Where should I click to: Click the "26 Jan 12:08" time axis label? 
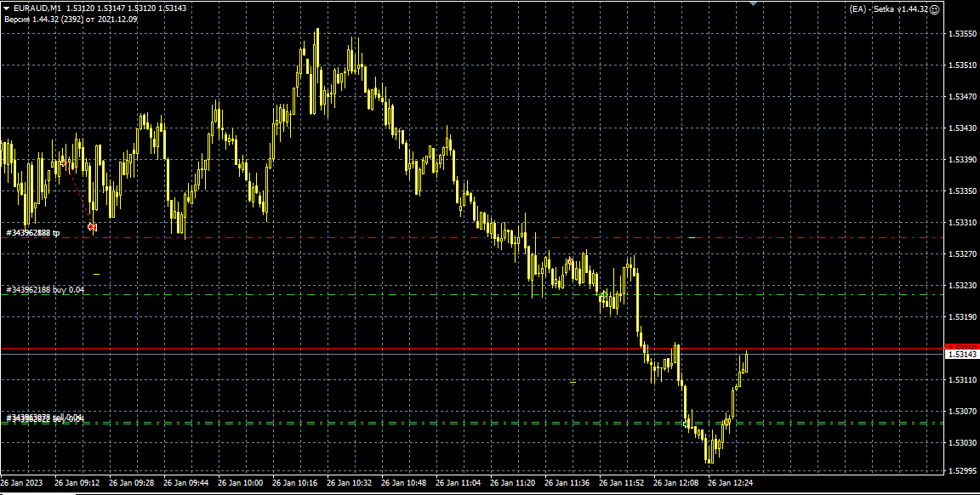(x=676, y=483)
